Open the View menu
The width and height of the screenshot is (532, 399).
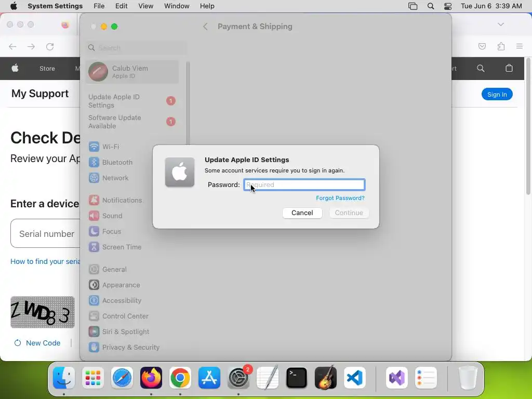145,6
